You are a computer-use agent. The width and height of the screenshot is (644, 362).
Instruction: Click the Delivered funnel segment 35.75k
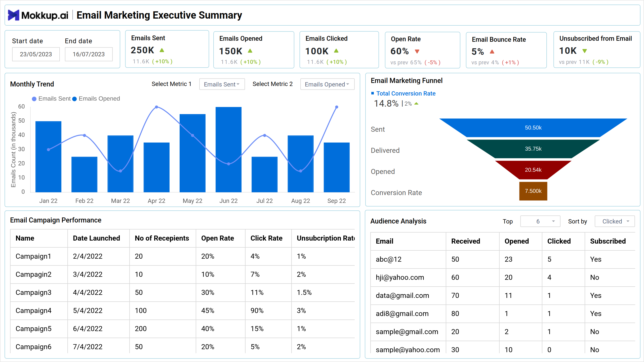[x=533, y=149]
